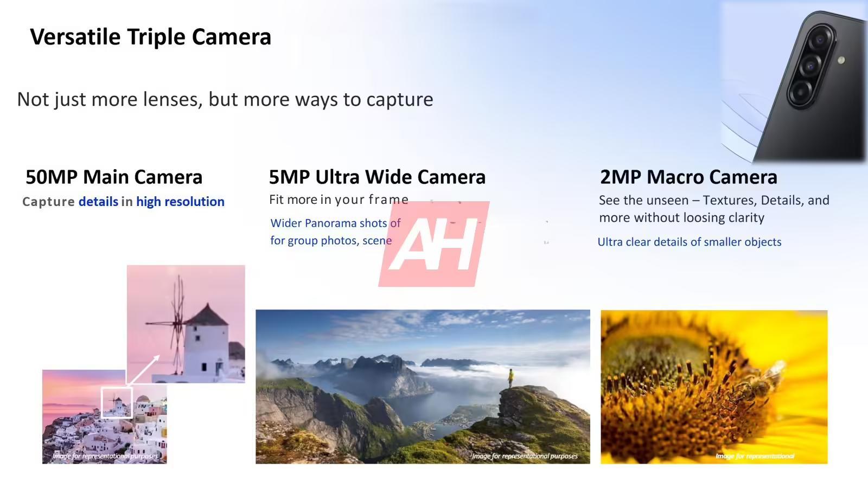Click "Wider Panorama shots of" blue text
This screenshot has height=488, width=868.
(x=335, y=223)
